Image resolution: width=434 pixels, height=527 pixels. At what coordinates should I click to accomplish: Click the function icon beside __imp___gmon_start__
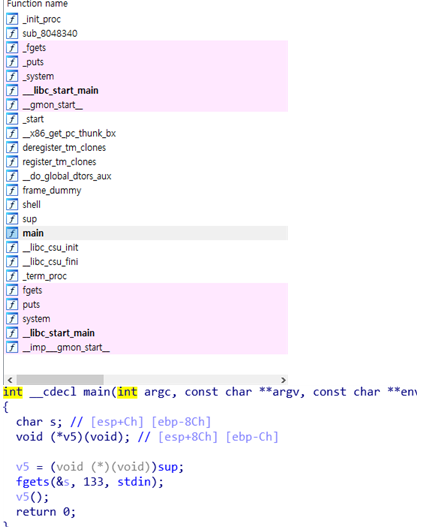[x=12, y=347]
